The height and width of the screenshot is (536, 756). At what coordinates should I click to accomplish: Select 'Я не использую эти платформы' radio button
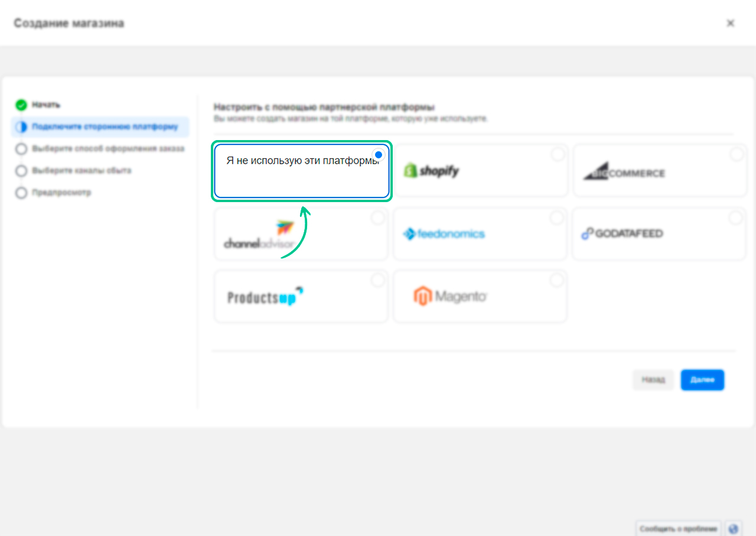(x=379, y=155)
